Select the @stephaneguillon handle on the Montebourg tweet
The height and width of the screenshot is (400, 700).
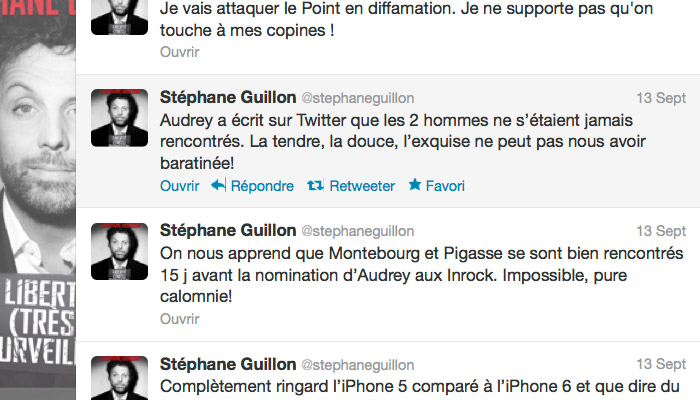pyautogui.click(x=357, y=231)
